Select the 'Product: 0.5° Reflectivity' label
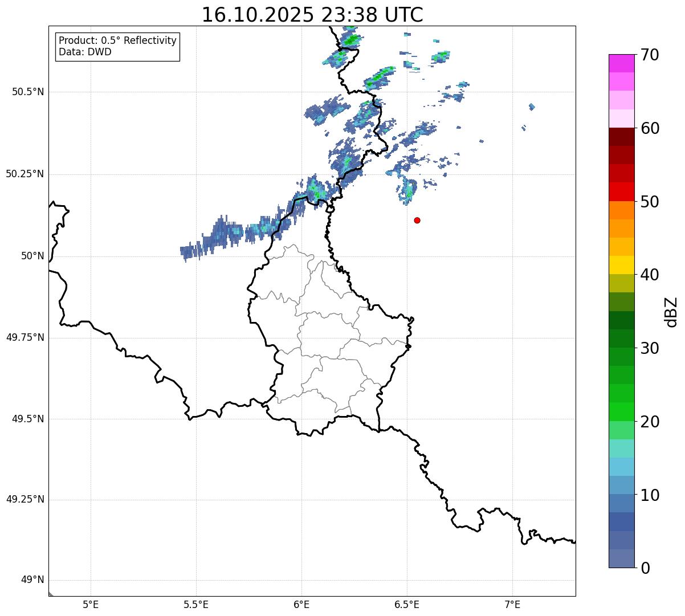Image resolution: width=685 pixels, height=616 pixels. [117, 40]
